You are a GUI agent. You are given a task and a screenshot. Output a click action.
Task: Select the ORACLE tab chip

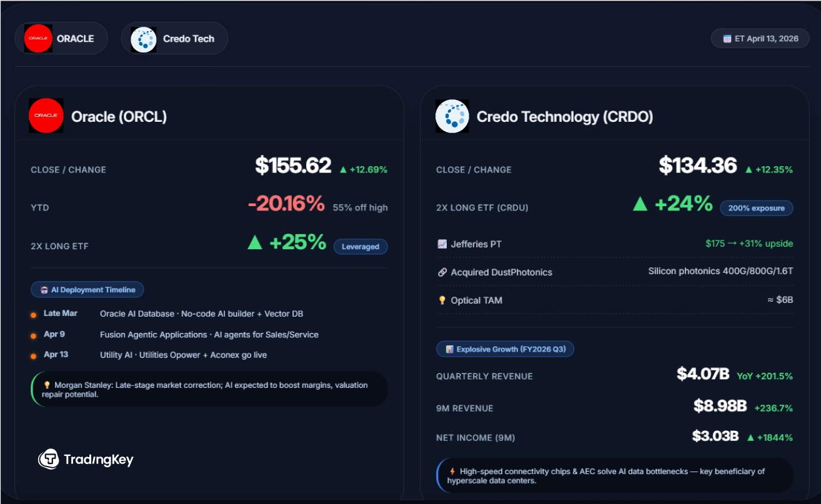tap(61, 39)
